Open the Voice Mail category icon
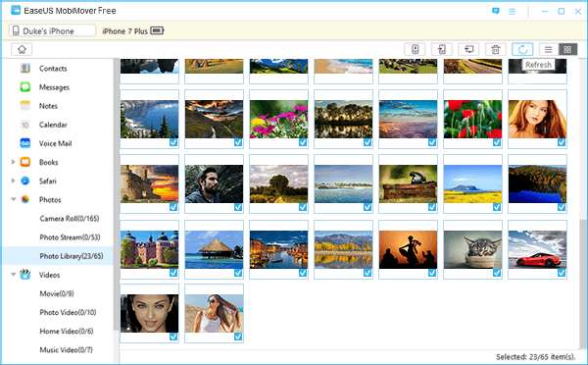This screenshot has height=365, width=588. (x=25, y=143)
